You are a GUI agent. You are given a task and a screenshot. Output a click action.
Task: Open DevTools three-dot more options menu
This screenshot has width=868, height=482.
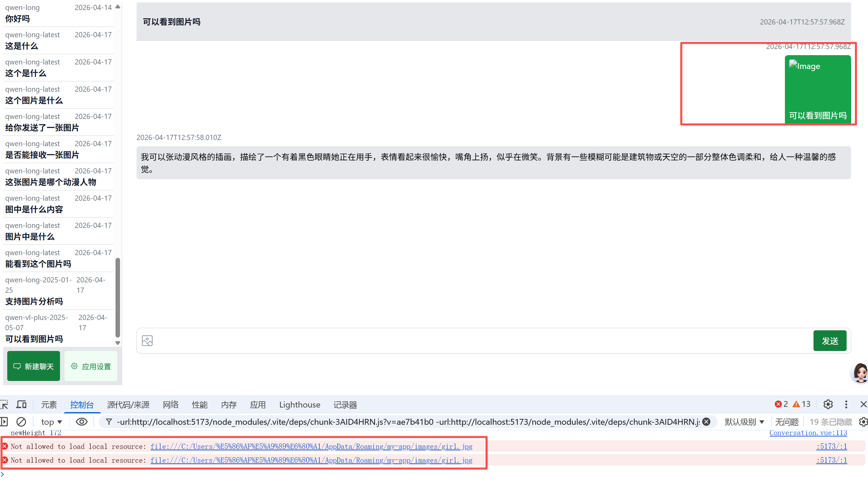[x=846, y=404]
